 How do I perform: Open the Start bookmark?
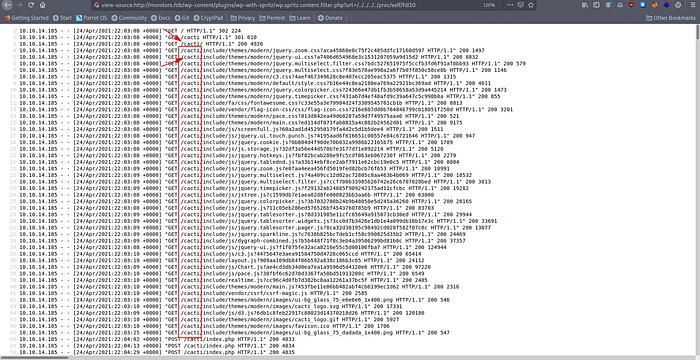[x=62, y=18]
